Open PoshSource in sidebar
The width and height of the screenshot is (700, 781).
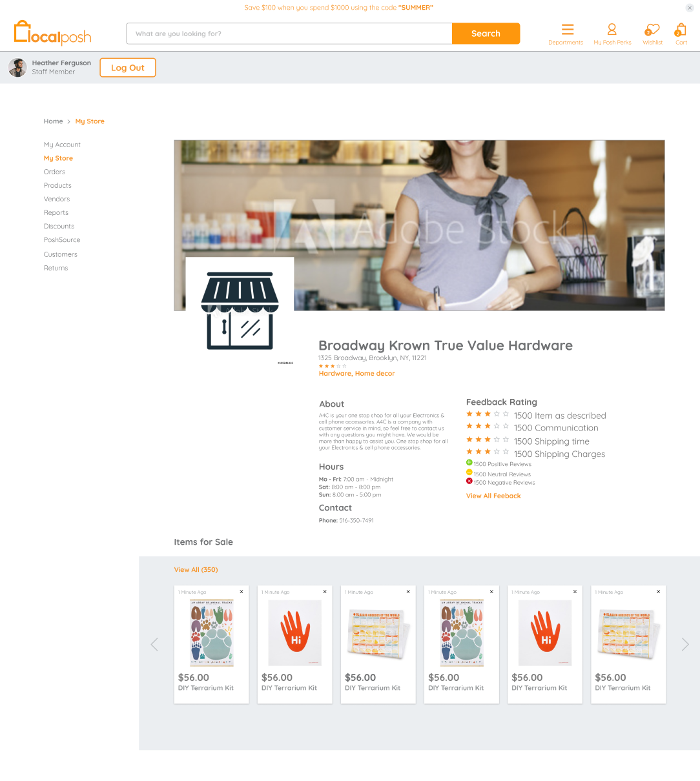tap(62, 239)
